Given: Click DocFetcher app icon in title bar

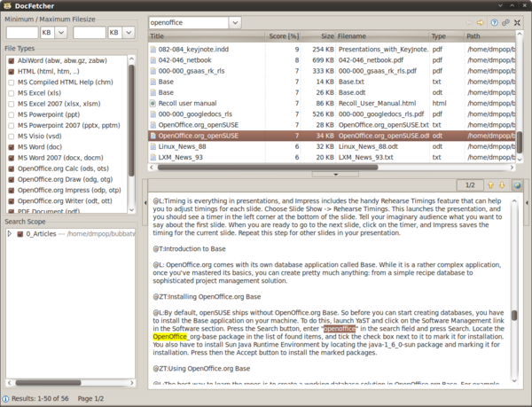Looking at the screenshot, I should (7, 6).
